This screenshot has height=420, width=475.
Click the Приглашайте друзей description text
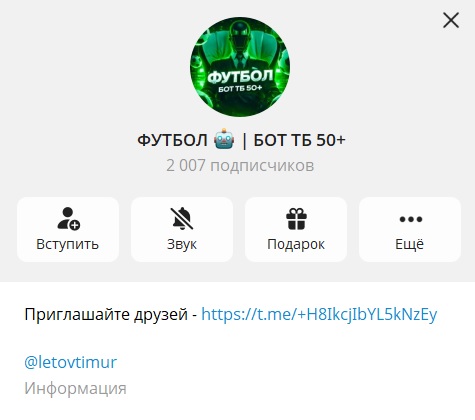(106, 314)
